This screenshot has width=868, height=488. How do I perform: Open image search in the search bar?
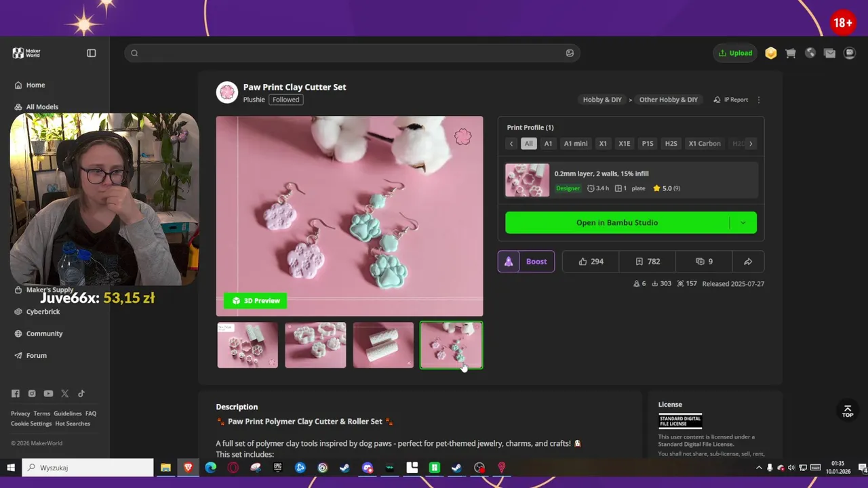pos(570,53)
